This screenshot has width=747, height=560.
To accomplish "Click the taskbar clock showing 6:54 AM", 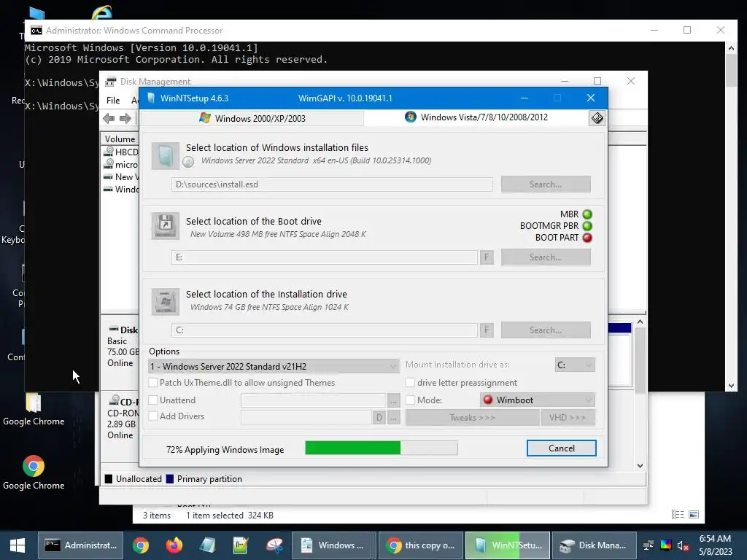I will point(715,545).
